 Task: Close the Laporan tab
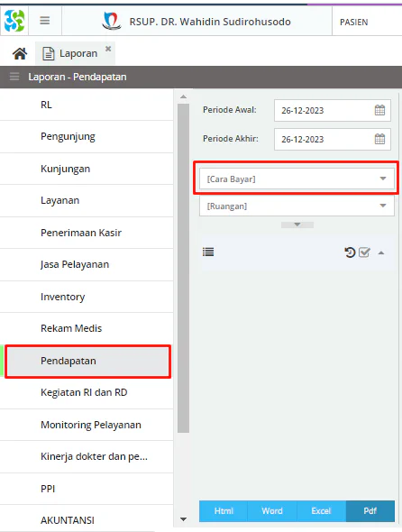pos(108,49)
